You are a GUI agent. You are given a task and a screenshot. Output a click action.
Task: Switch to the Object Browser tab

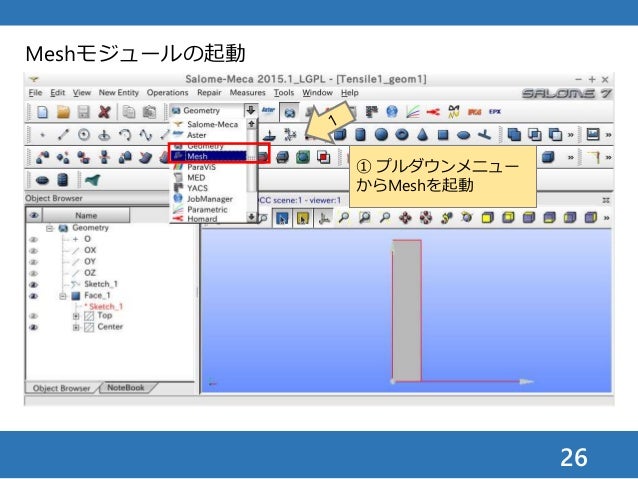[61, 388]
